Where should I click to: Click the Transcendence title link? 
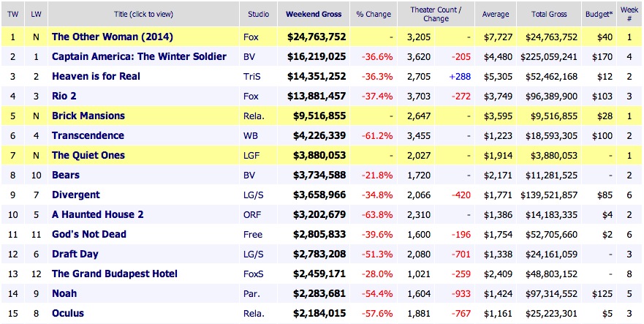coord(88,135)
